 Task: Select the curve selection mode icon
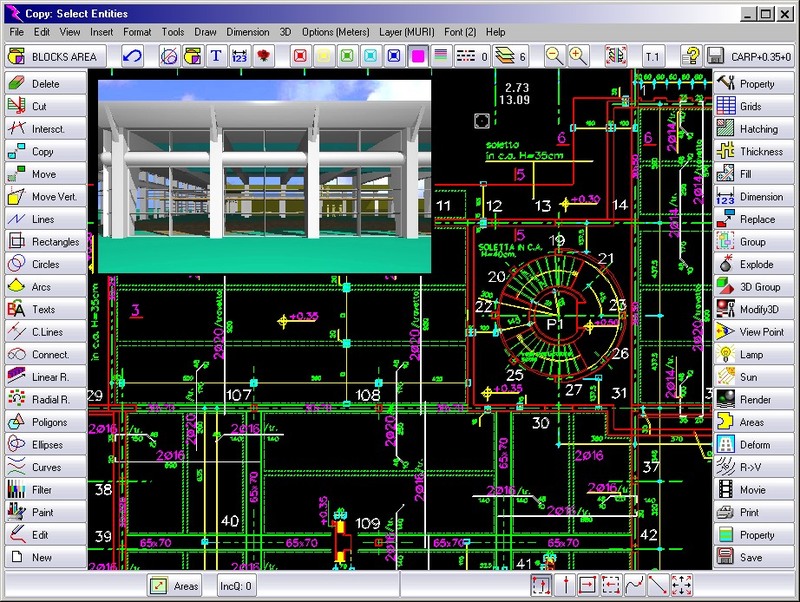point(635,585)
